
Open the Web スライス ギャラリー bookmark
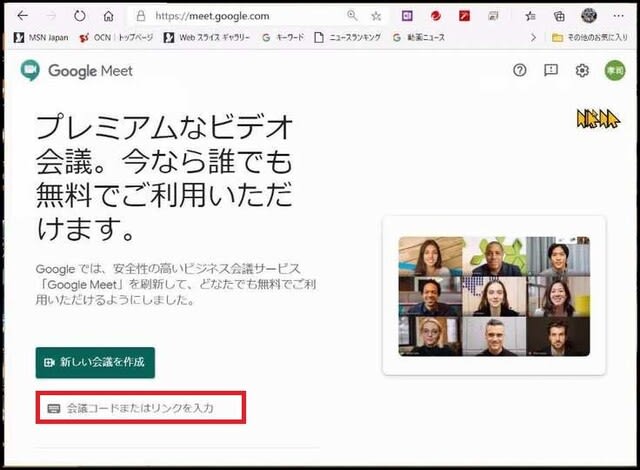[207, 38]
